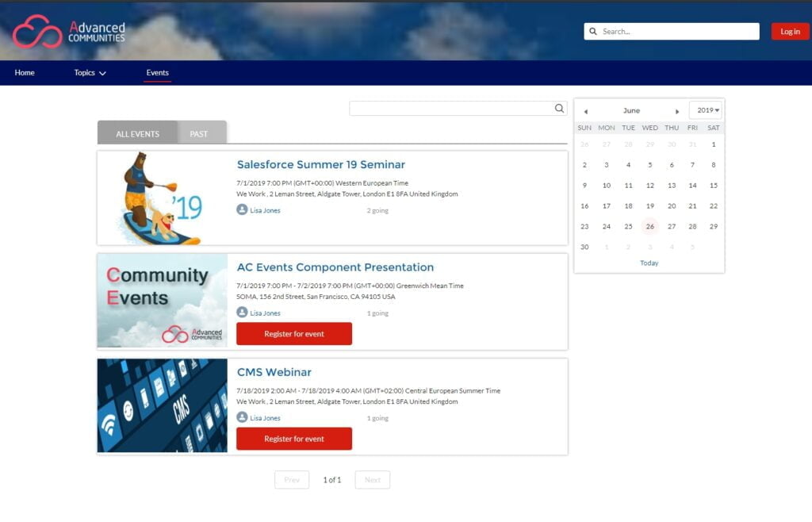
Task: Click Lisa Jones avatar in CMS Webinar card
Action: point(242,416)
